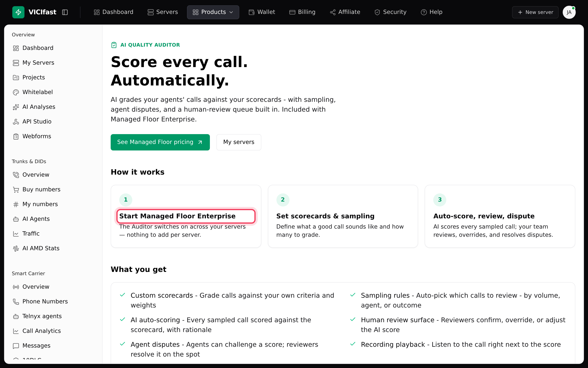Open the Products dropdown menu
588x368 pixels.
213,12
